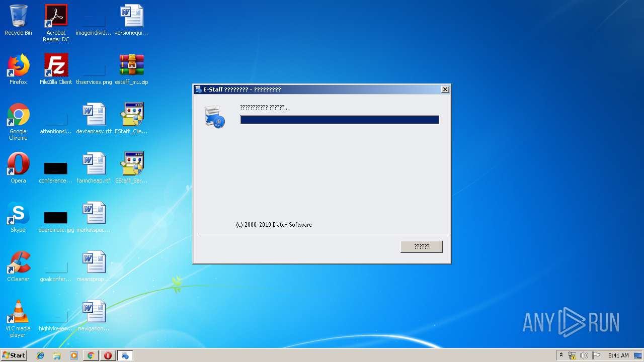Open Windows Media Player taskbar icon
The height and width of the screenshot is (362, 644).
[x=74, y=355]
